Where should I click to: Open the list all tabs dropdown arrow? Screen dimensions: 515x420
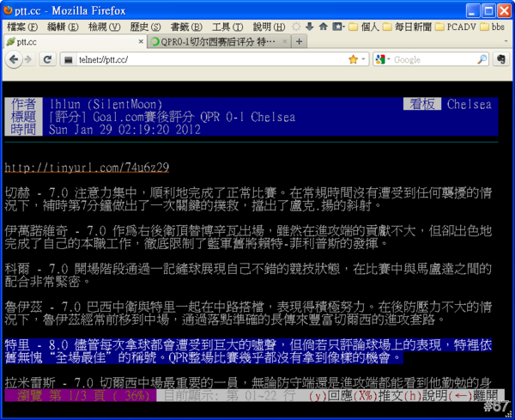[x=506, y=41]
